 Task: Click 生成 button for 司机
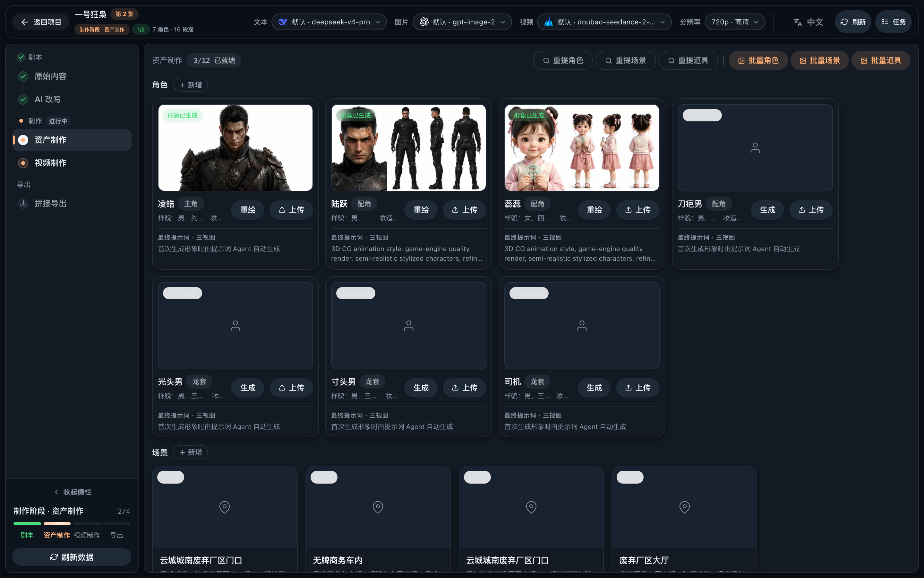(x=594, y=388)
